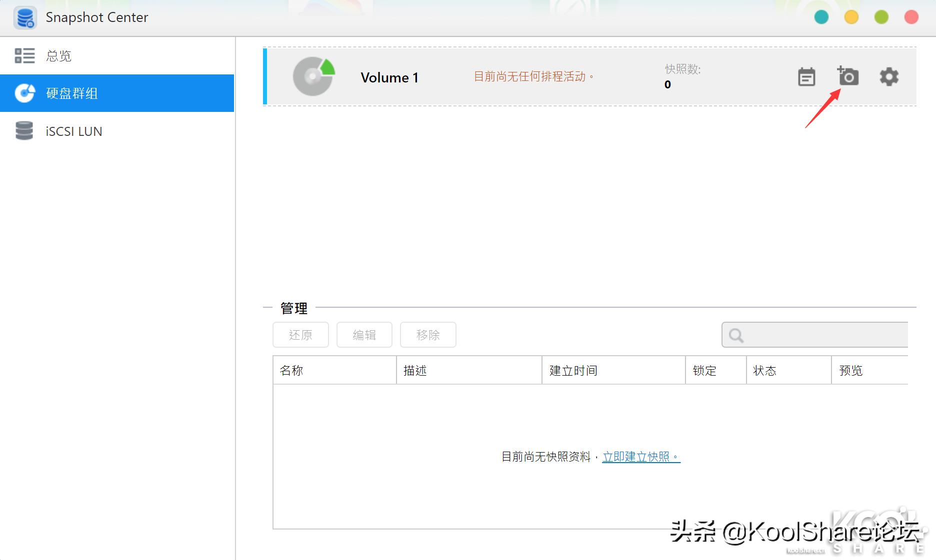Open the 立即建立快照 link
The image size is (936, 560).
tap(640, 456)
